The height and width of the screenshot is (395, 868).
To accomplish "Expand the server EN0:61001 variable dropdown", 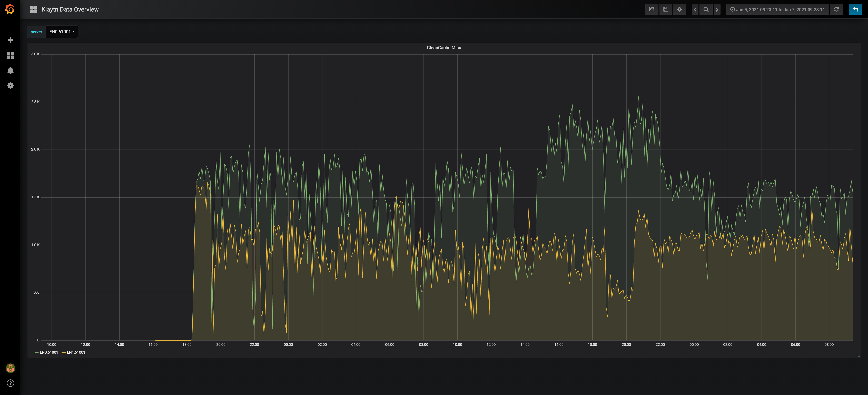I will [62, 32].
